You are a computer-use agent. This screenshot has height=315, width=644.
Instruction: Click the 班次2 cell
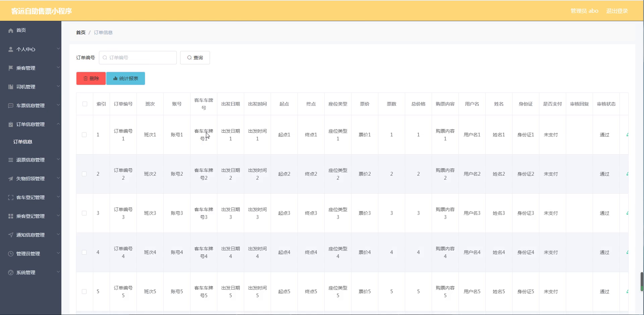pos(150,174)
